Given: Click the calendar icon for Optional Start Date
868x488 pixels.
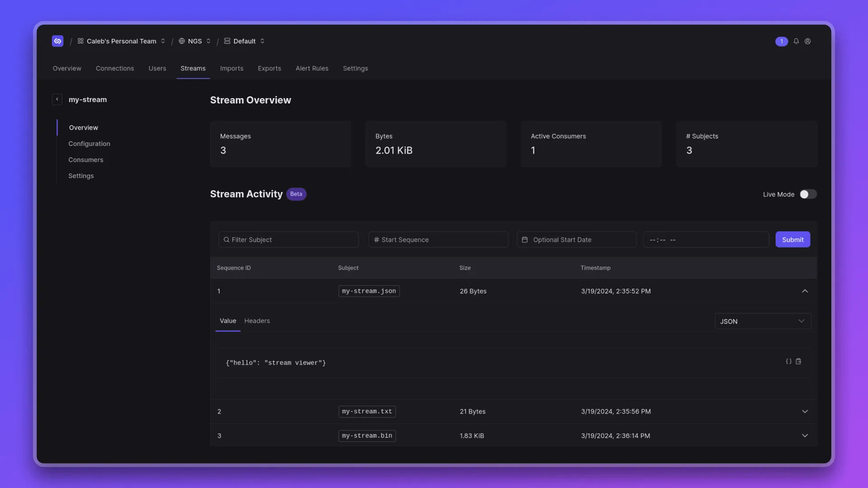Looking at the screenshot, I should 524,239.
